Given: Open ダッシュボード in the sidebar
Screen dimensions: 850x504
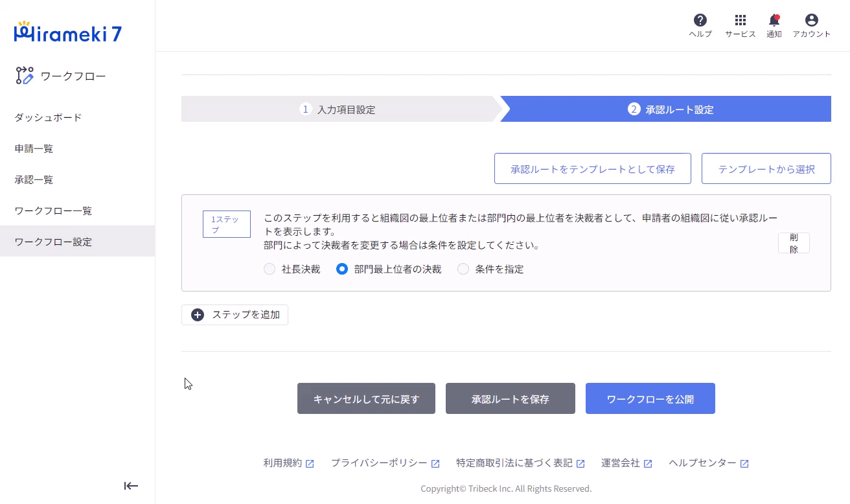Looking at the screenshot, I should pos(48,117).
